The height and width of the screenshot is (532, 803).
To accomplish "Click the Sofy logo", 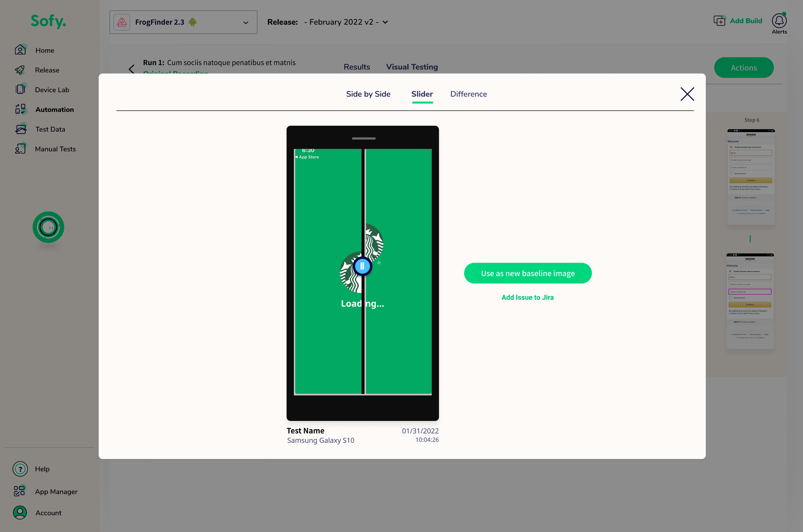I will [x=49, y=21].
